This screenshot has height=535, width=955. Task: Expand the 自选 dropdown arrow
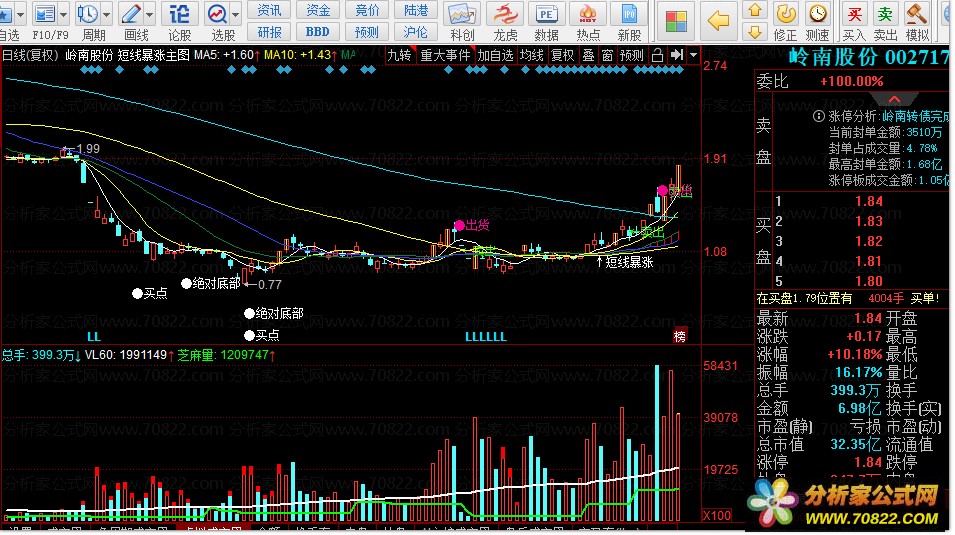(x=21, y=14)
